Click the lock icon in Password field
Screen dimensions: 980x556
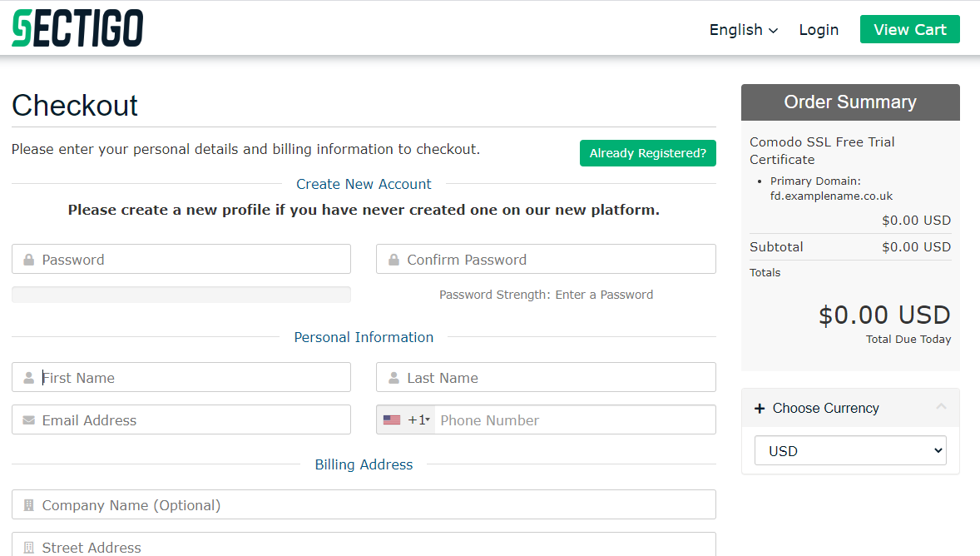[29, 260]
